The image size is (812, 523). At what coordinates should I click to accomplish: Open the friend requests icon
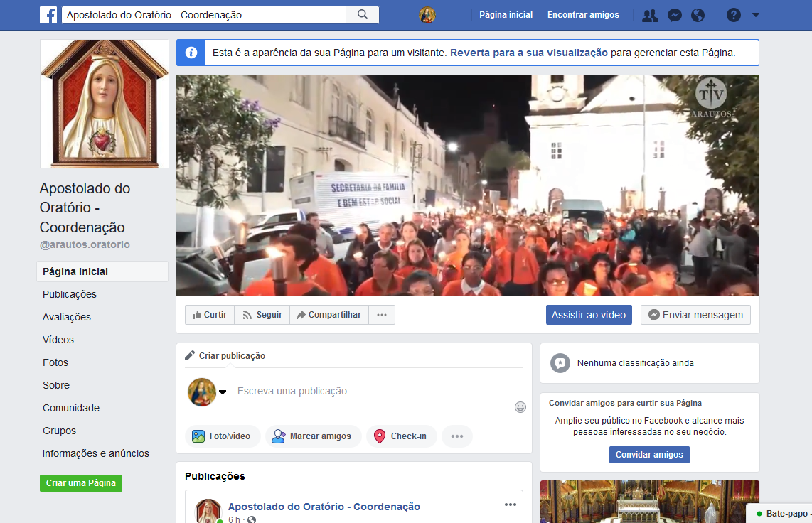click(650, 15)
